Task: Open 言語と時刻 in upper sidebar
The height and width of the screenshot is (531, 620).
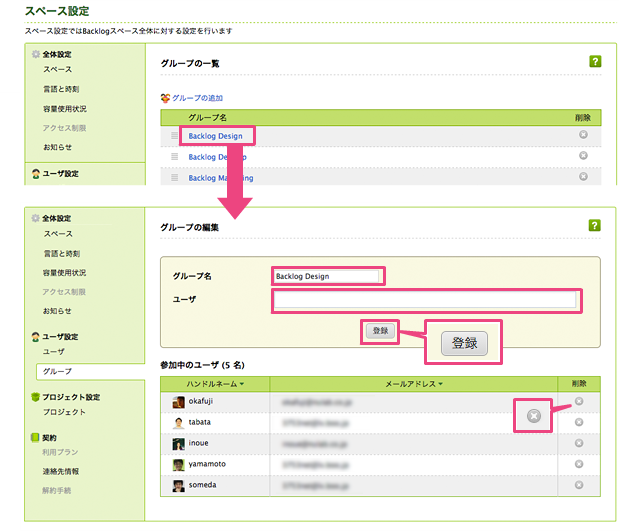Action: tap(61, 89)
